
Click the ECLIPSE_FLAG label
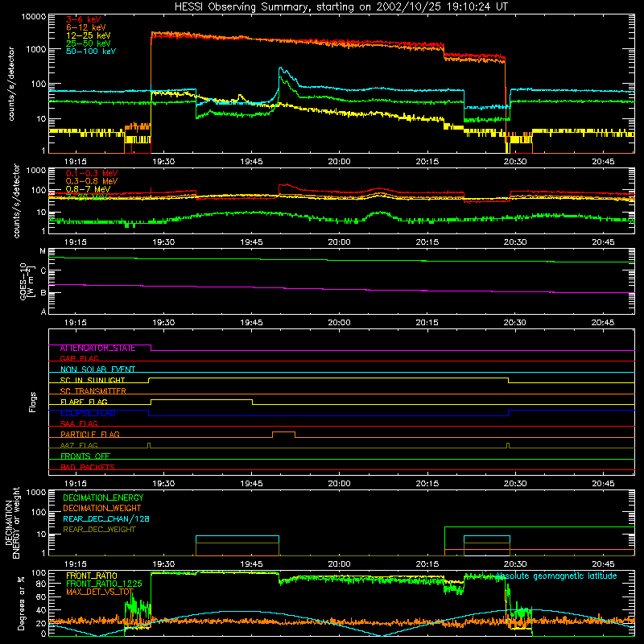pyautogui.click(x=88, y=413)
